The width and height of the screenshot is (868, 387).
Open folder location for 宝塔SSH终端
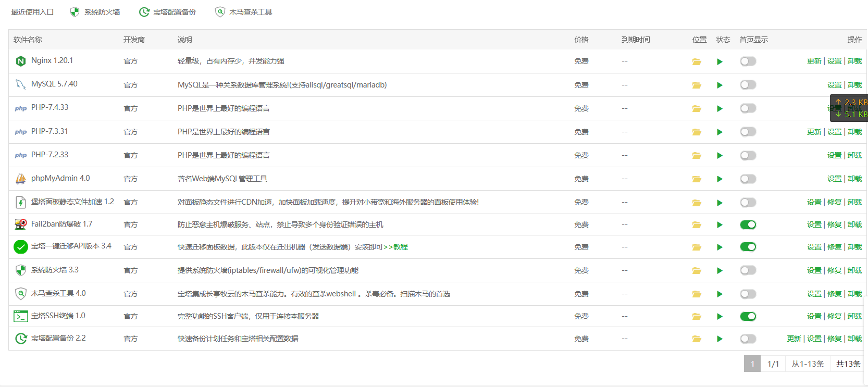pos(696,316)
